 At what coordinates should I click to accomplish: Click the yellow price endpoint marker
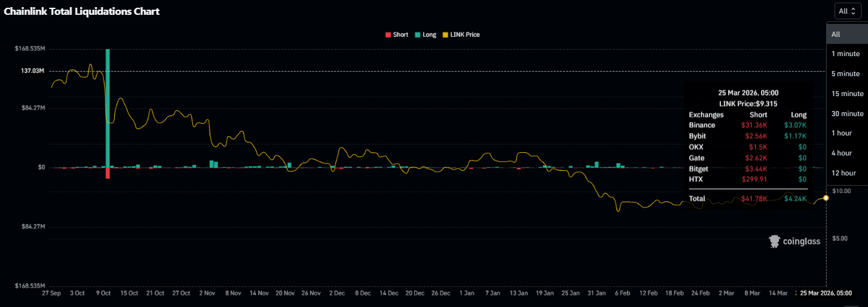826,198
